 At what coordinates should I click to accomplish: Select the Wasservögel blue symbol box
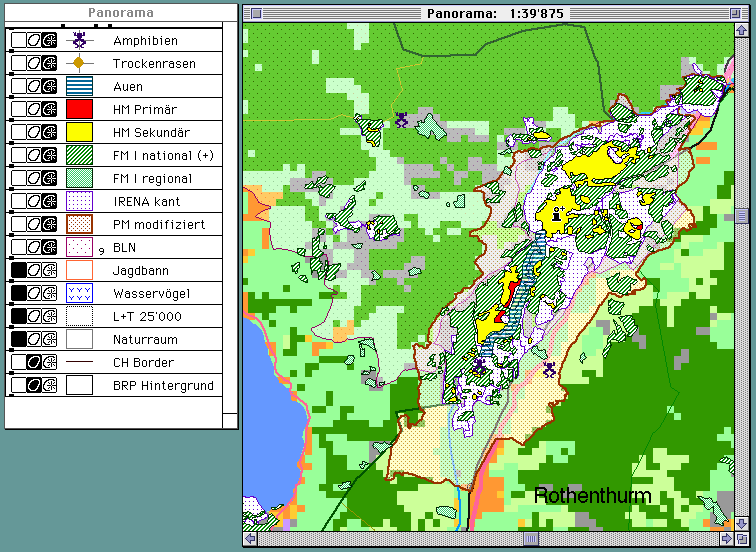pyautogui.click(x=79, y=293)
